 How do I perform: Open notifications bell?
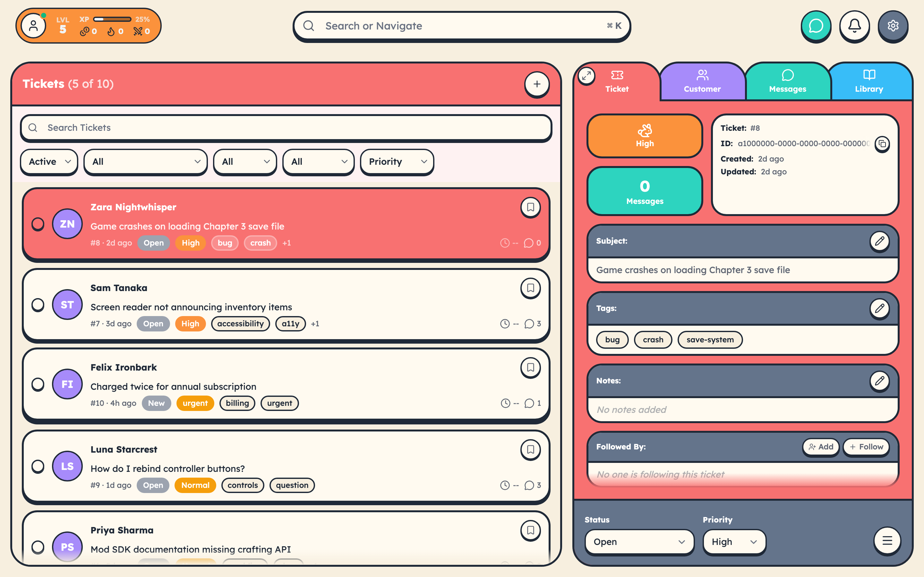[x=854, y=26]
